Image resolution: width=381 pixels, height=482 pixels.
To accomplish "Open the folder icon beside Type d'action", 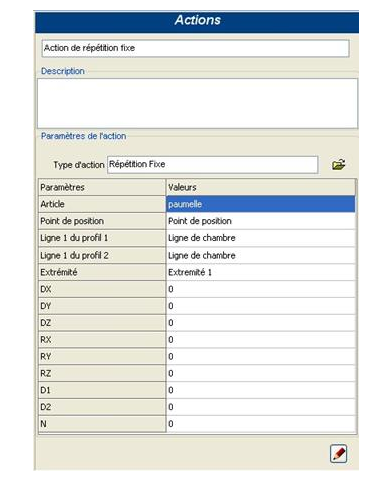I will pyautogui.click(x=338, y=165).
